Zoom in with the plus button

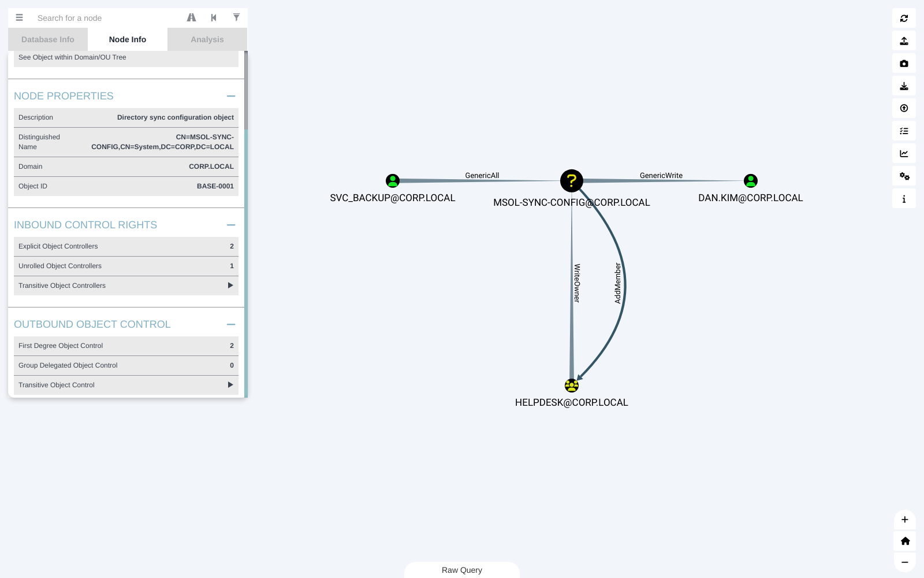(905, 520)
